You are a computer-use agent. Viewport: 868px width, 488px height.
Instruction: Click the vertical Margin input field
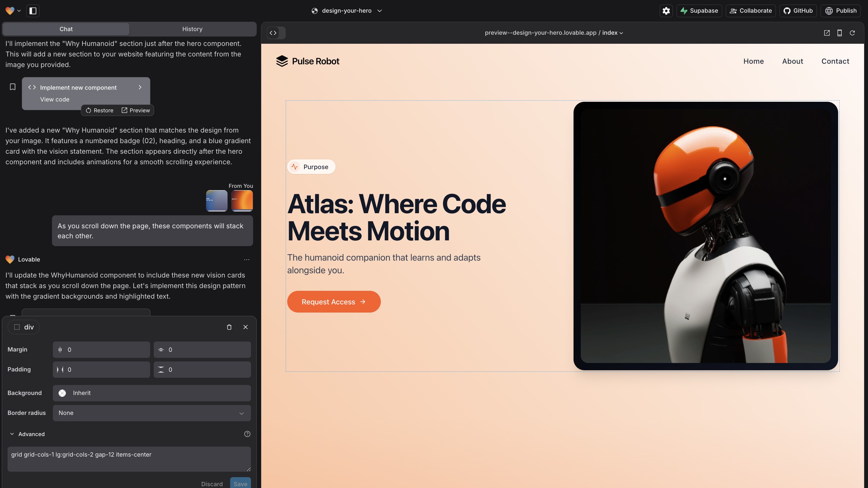point(202,349)
